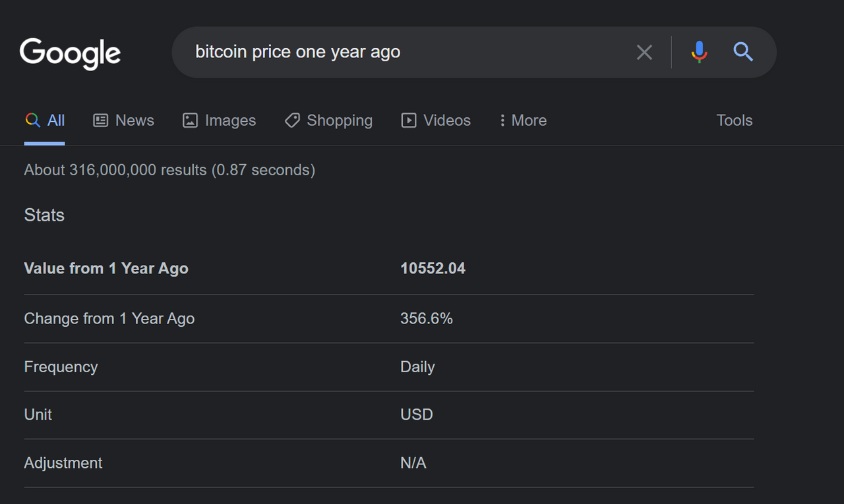This screenshot has width=844, height=504.
Task: Go to the Shopping tab
Action: click(328, 121)
